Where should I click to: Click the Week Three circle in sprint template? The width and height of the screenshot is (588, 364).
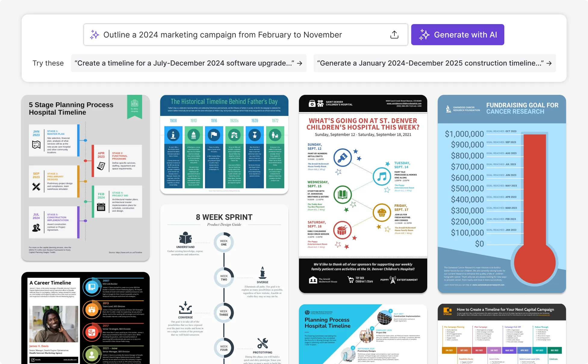click(224, 313)
